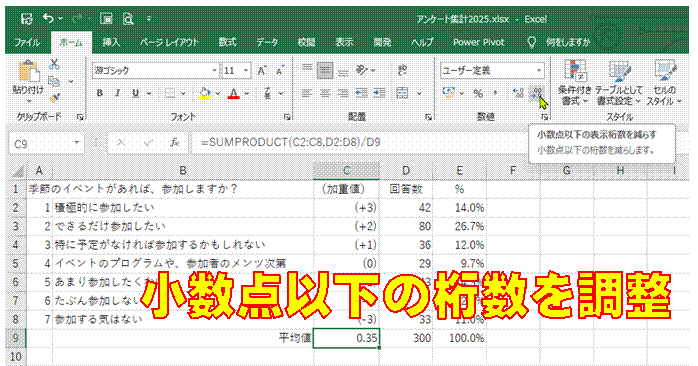Click the Decrease Decimal icon
Viewport: 698px width, 366px height.
click(x=537, y=93)
